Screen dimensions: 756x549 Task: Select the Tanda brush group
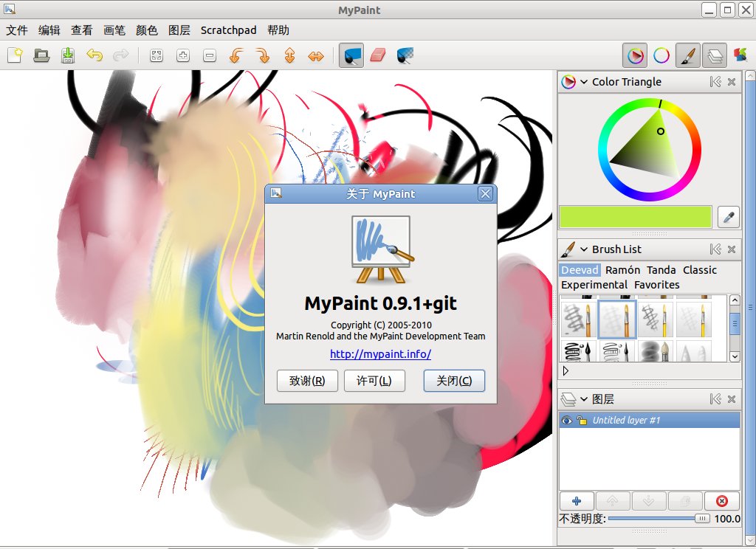click(x=661, y=270)
